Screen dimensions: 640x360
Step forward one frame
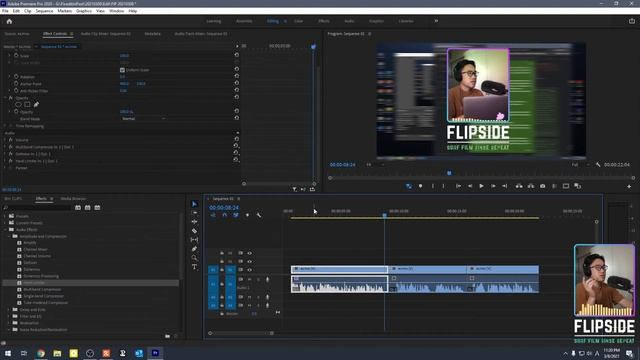tap(493, 186)
